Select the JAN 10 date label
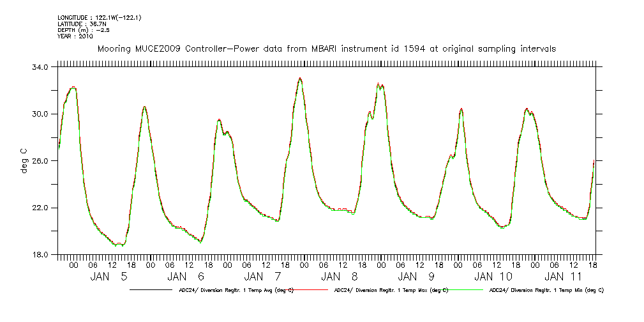Viewport: 644px width, 322px height. 493,277
